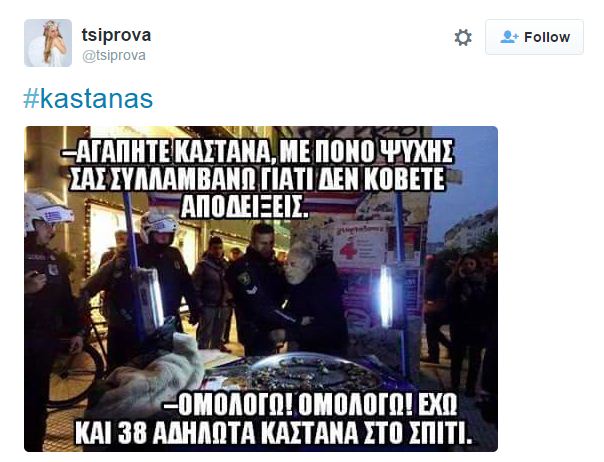Open tsiprova's profile avatar picture
Screen dimensions: 604x462
tap(48, 43)
